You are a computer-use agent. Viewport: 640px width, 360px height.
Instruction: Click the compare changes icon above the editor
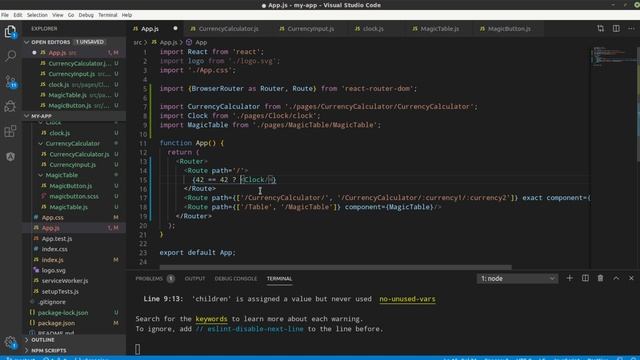click(x=600, y=29)
